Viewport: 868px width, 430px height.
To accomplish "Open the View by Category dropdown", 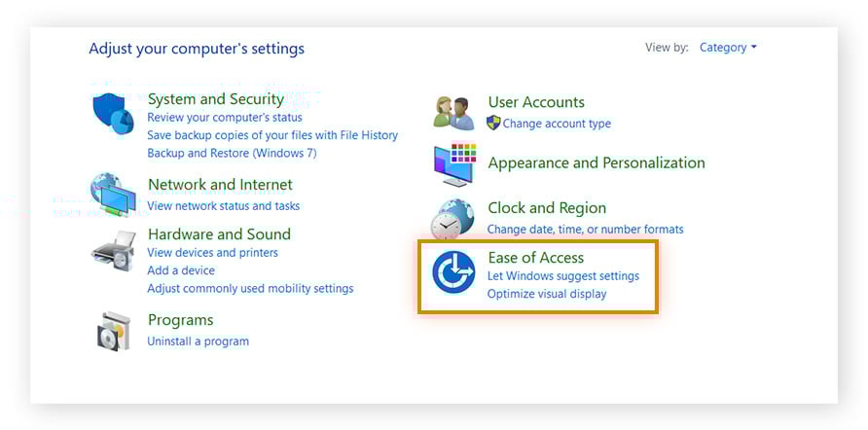I will click(728, 48).
